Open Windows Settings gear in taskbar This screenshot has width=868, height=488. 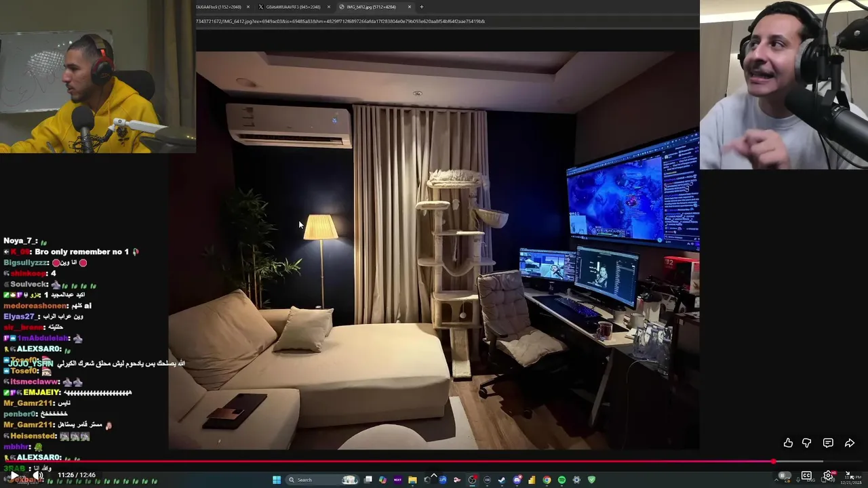576,480
